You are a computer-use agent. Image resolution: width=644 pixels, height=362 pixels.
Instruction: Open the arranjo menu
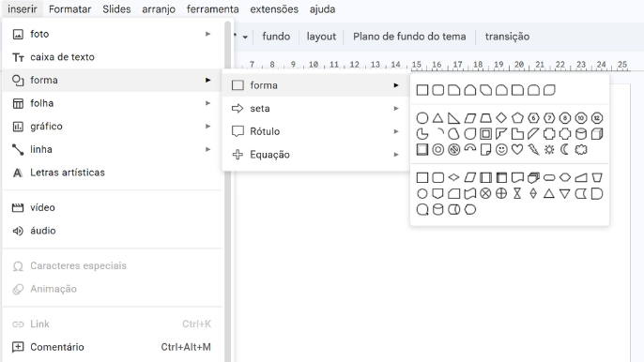(159, 9)
